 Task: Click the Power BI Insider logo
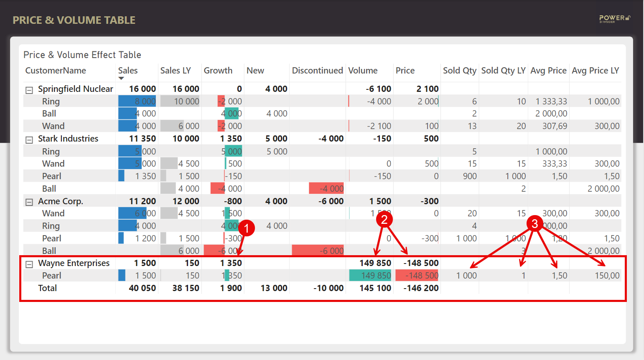coord(615,19)
